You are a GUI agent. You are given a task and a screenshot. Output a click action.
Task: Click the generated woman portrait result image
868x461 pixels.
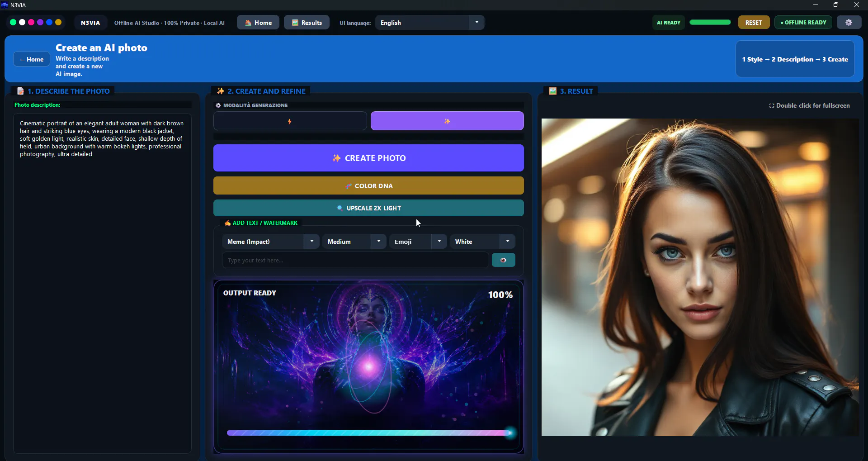pos(700,277)
